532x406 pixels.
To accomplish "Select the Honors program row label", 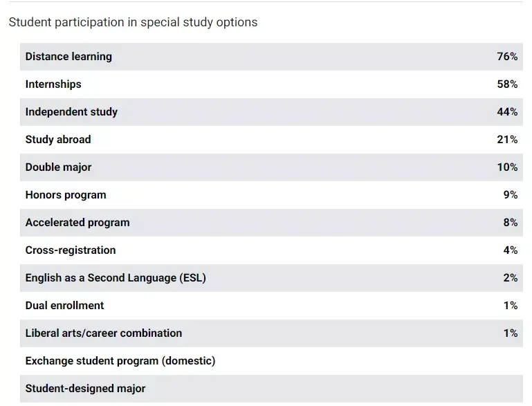I will (x=66, y=195).
